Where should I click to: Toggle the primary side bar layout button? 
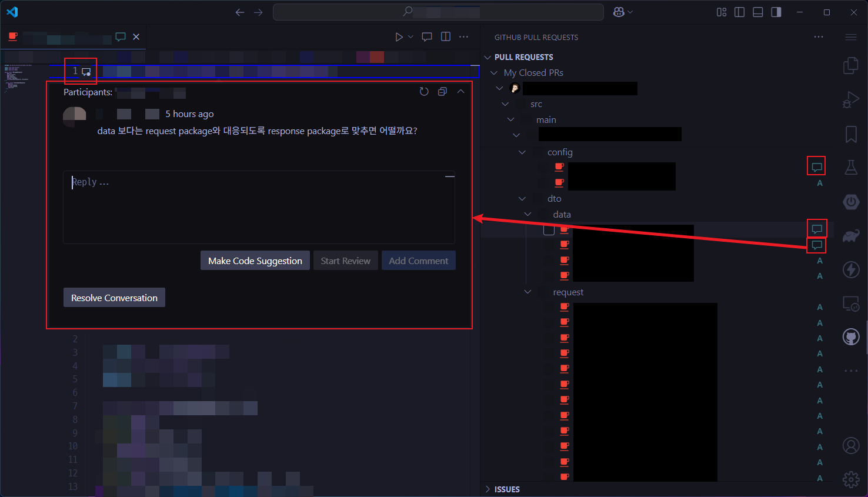click(740, 12)
